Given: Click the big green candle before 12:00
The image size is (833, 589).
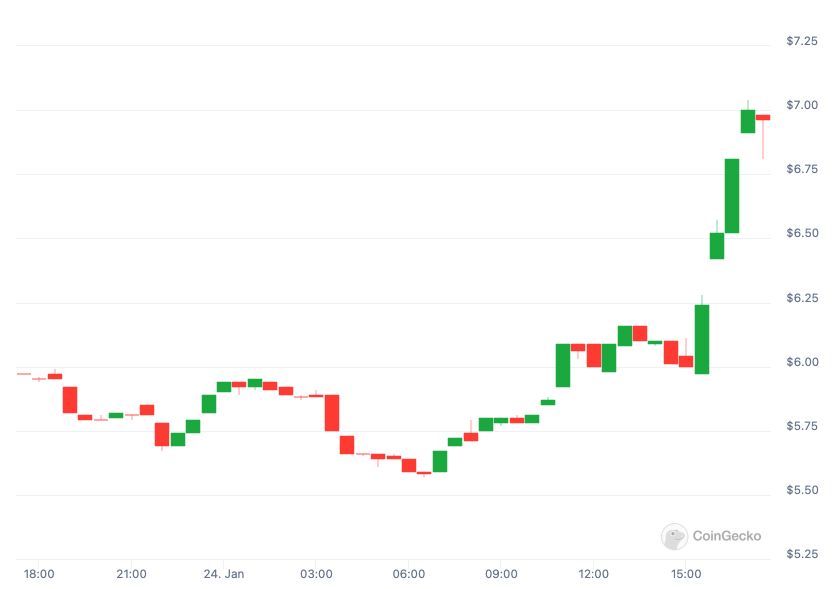Looking at the screenshot, I should click(x=563, y=365).
